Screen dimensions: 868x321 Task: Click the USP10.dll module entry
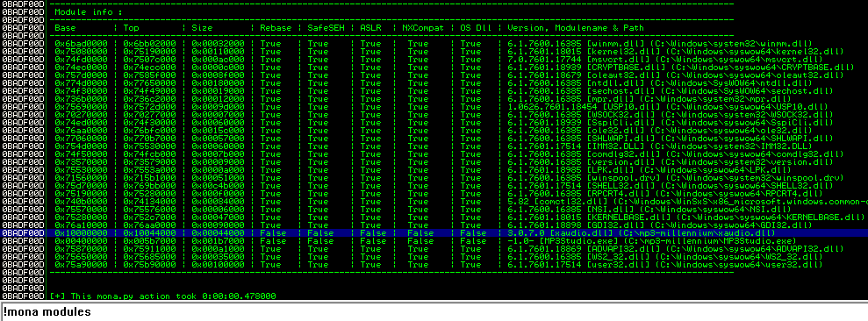pos(434,106)
